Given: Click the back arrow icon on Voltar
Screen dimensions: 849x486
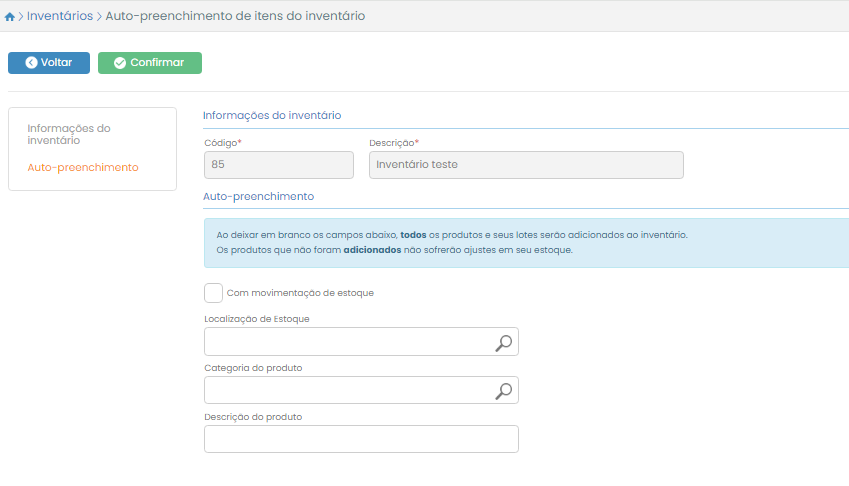Looking at the screenshot, I should point(31,63).
